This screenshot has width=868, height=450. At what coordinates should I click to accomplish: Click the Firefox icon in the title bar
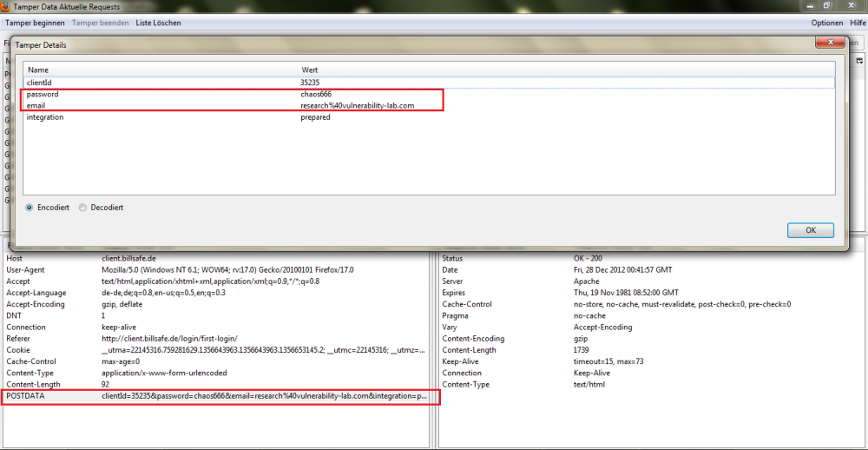(6, 6)
